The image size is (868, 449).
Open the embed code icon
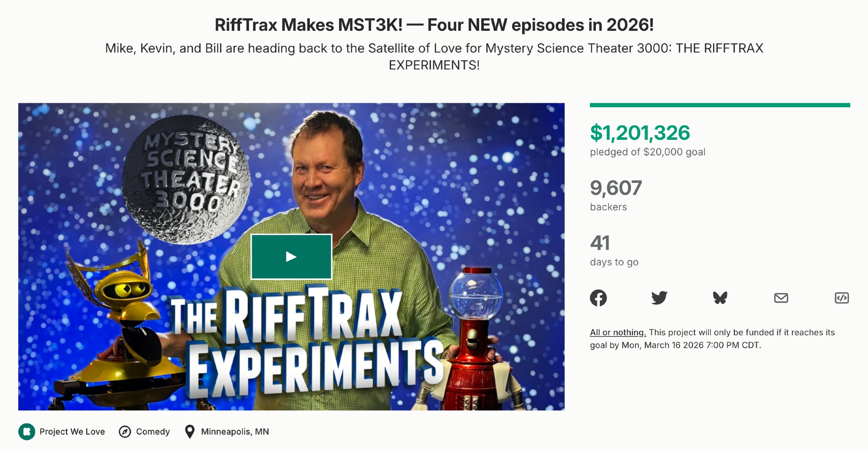(x=842, y=298)
